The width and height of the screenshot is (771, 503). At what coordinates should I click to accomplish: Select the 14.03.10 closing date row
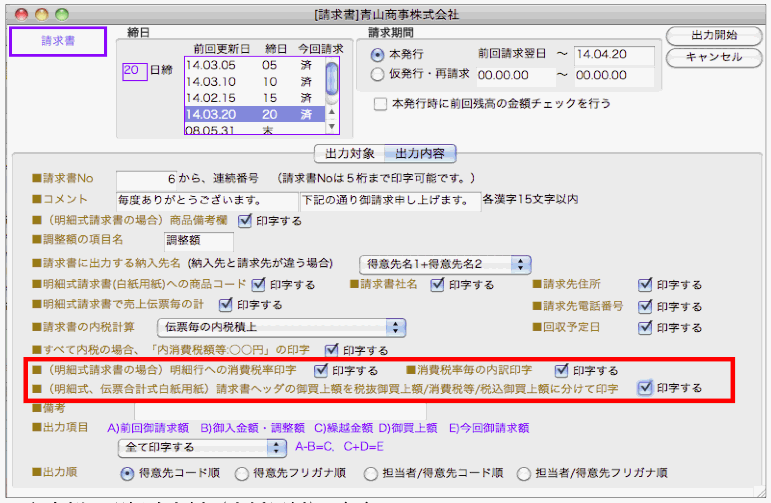pos(255,82)
